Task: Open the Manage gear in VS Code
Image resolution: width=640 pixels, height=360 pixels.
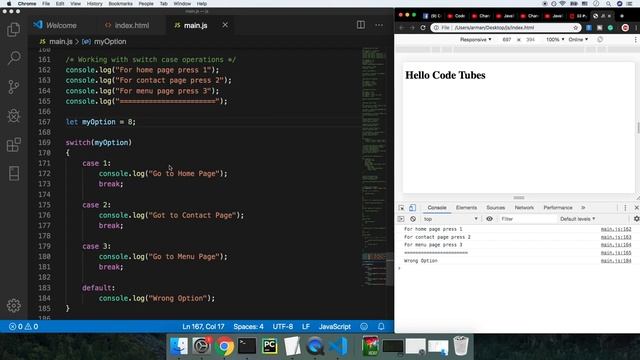Action: pyautogui.click(x=14, y=305)
